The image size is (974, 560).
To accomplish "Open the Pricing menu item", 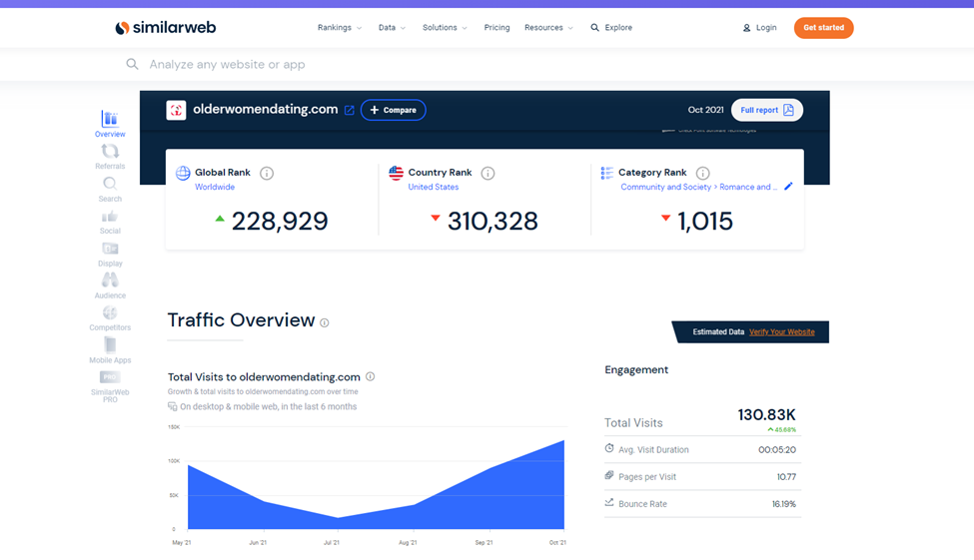I will pyautogui.click(x=496, y=28).
